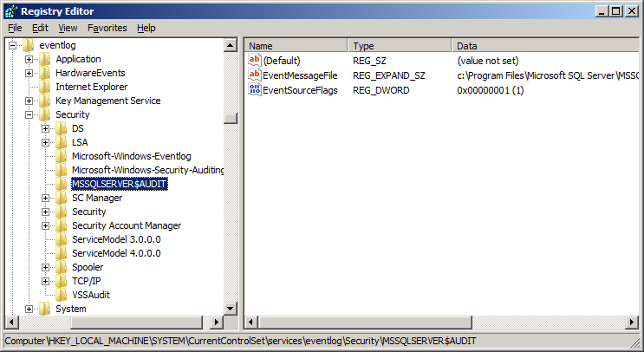Open the View menu
This screenshot has height=352, width=644.
(68, 28)
